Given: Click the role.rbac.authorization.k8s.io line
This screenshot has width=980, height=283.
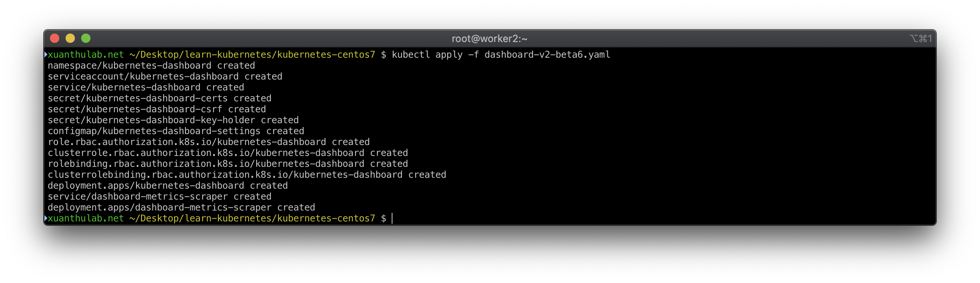Looking at the screenshot, I should click(209, 142).
